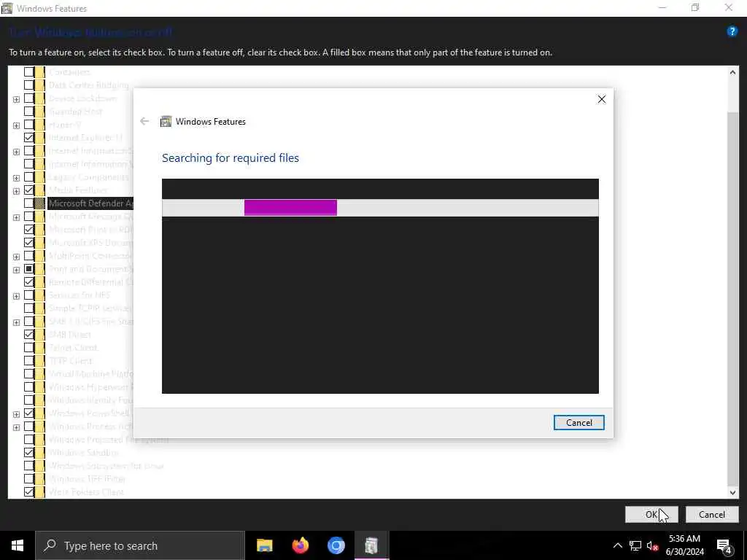Toggle the Microsoft Defender Application Guard checkbox
The width and height of the screenshot is (747, 560).
pyautogui.click(x=28, y=203)
